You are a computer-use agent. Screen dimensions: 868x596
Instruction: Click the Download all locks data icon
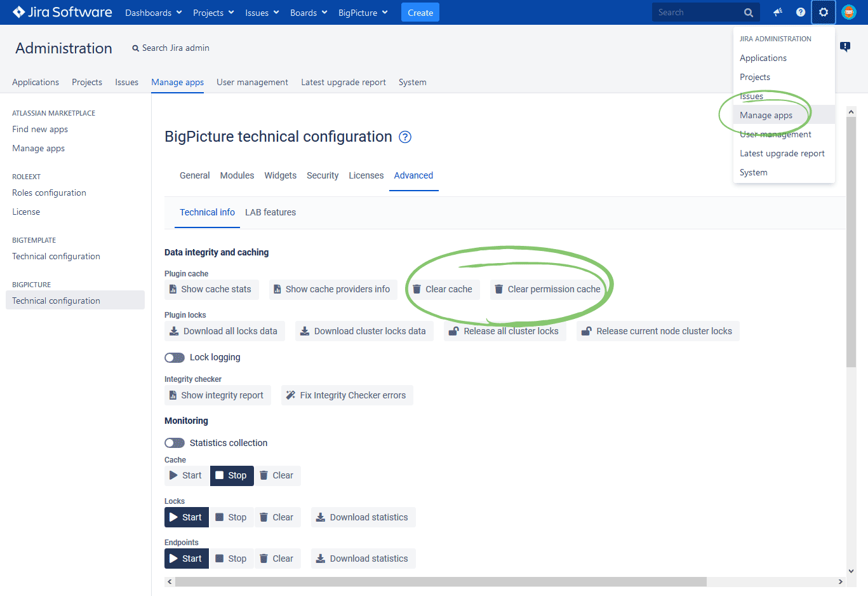[x=173, y=330]
